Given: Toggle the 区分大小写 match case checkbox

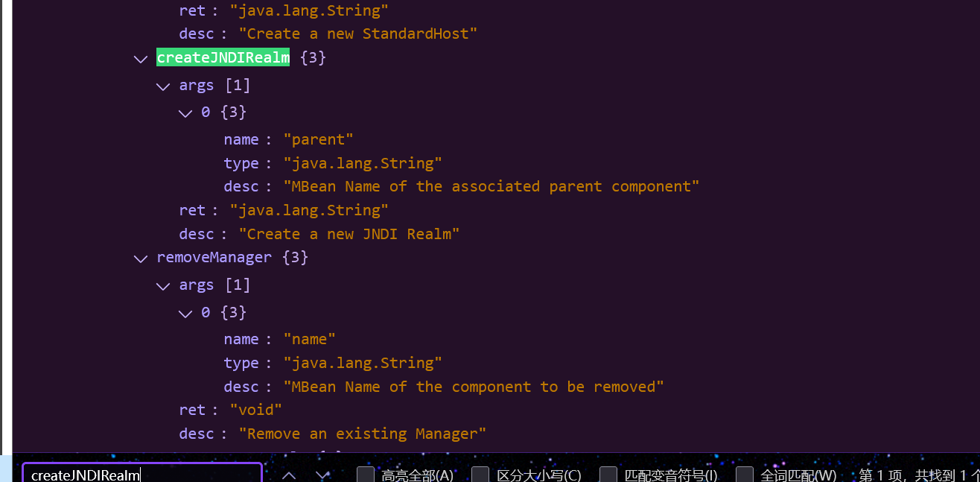Looking at the screenshot, I should 480,475.
